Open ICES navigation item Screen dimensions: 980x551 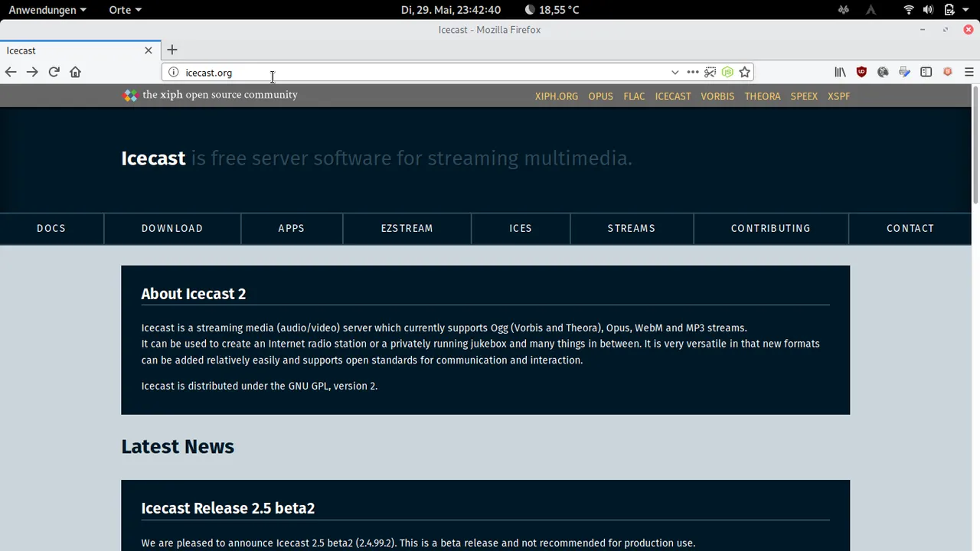coord(521,228)
